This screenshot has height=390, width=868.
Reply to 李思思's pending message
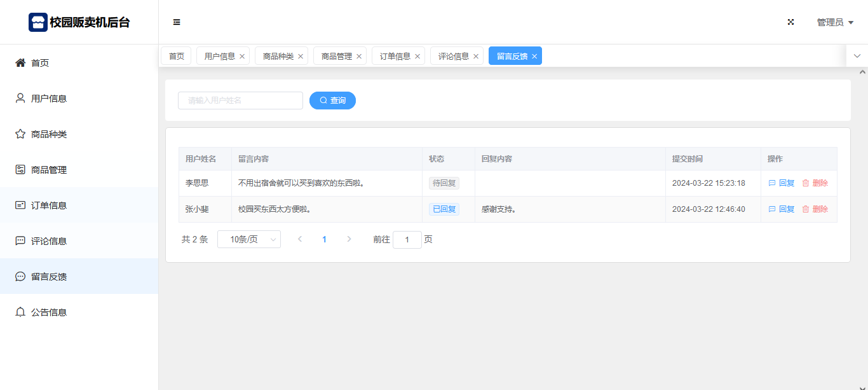pyautogui.click(x=782, y=183)
